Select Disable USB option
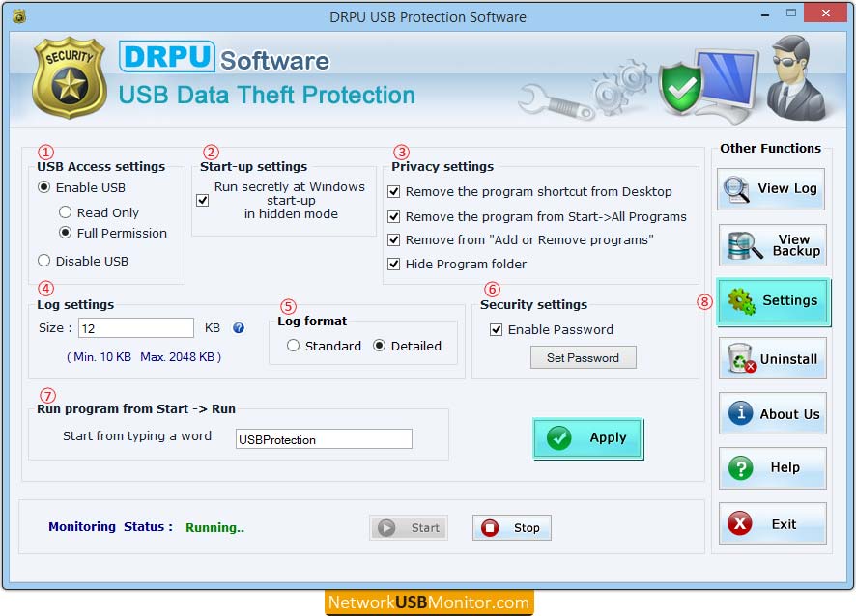Image resolution: width=856 pixels, height=616 pixels. pos(44,261)
